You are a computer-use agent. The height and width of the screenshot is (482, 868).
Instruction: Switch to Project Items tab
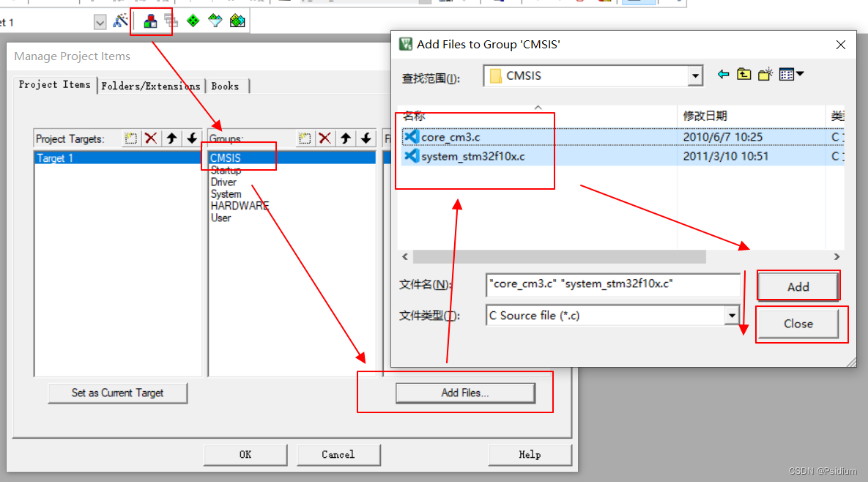[x=55, y=85]
